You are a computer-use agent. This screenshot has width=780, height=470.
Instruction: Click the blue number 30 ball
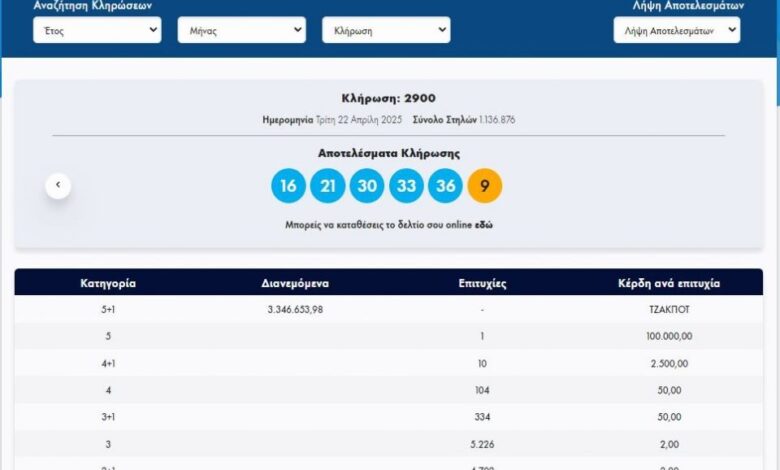[x=367, y=186]
